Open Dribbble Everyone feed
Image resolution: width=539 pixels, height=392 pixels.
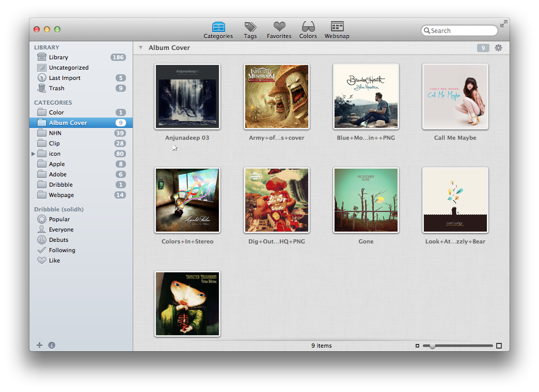[x=81, y=230]
